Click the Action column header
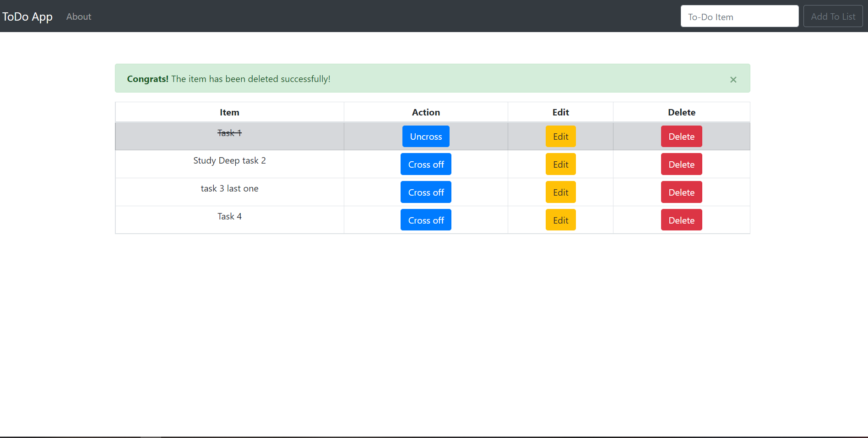This screenshot has height=438, width=868. click(425, 112)
